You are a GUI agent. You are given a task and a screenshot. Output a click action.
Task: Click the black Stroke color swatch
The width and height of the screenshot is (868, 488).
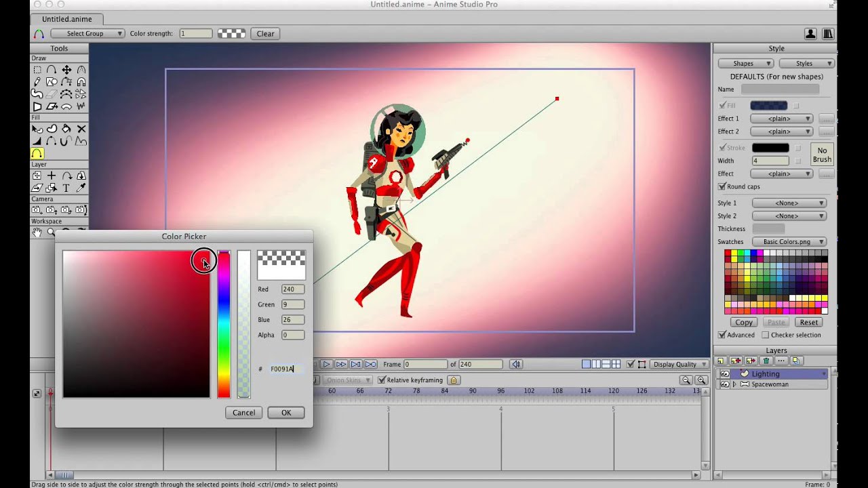[770, 148]
